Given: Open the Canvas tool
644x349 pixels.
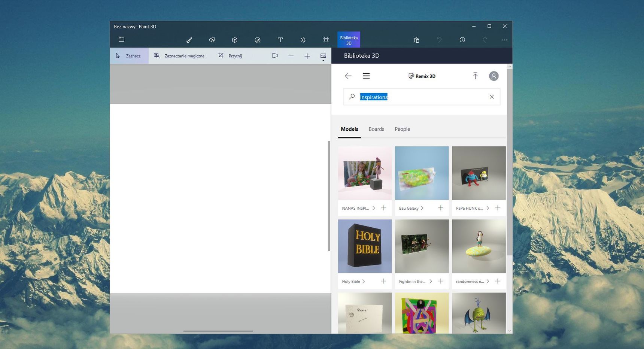Looking at the screenshot, I should click(x=326, y=40).
